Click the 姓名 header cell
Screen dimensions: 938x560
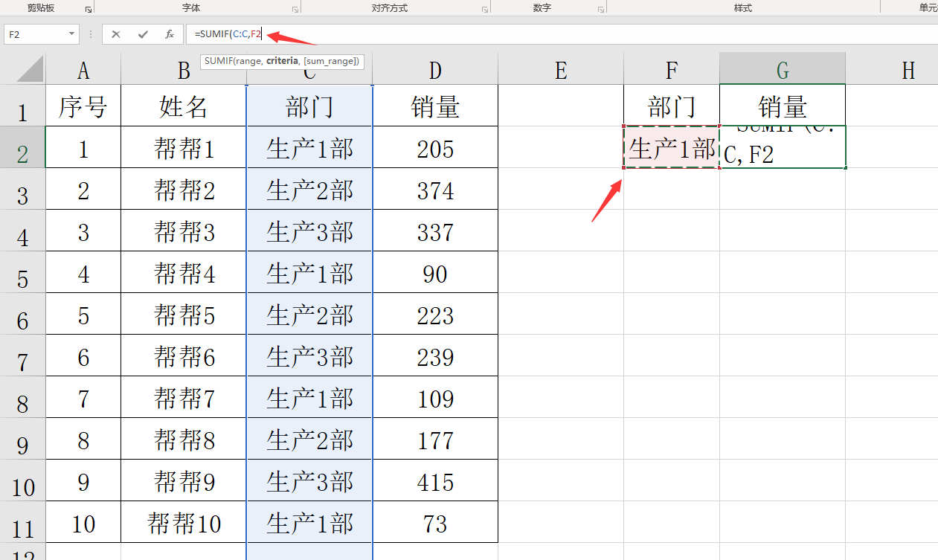184,106
